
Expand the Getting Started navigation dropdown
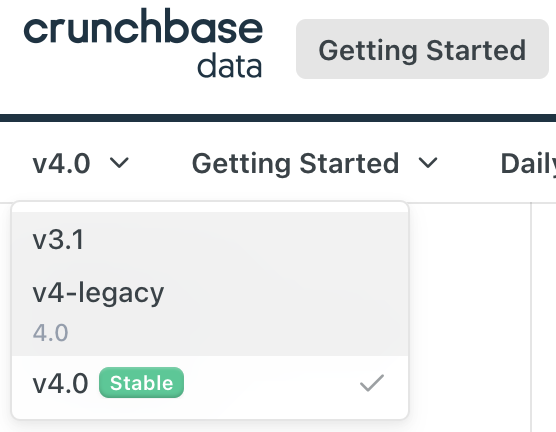315,163
